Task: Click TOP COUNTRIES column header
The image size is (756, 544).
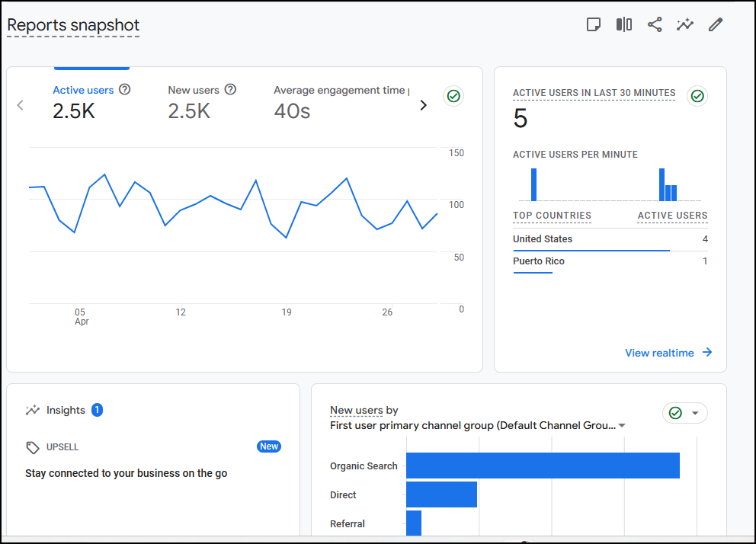Action: 552,216
